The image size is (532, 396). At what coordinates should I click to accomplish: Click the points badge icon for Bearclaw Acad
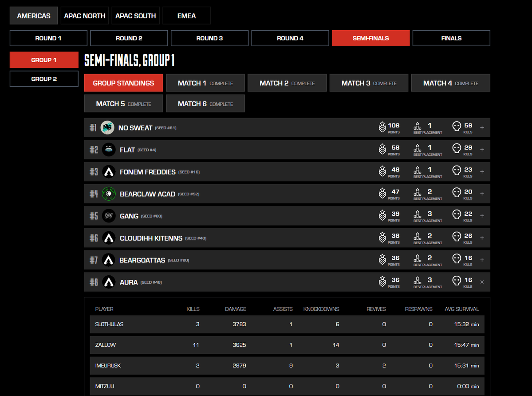coord(382,193)
